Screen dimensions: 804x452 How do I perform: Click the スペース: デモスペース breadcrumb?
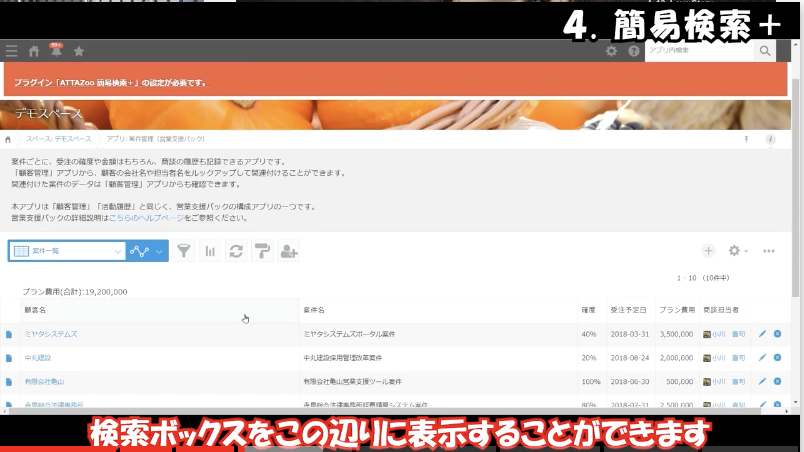(58, 139)
